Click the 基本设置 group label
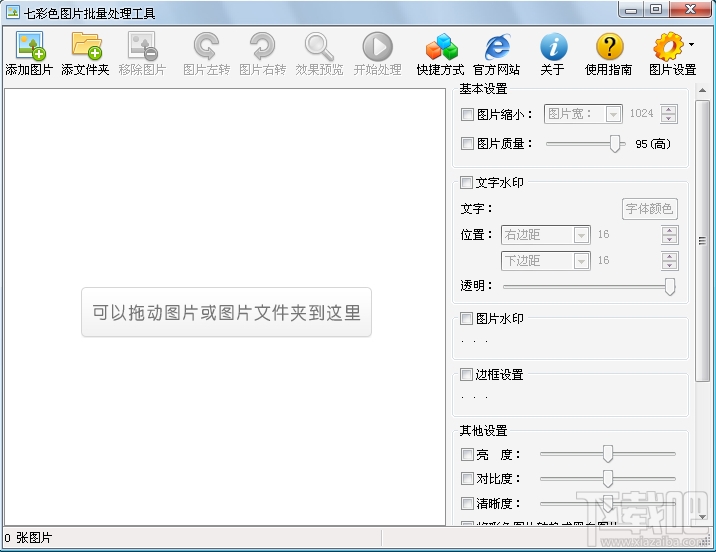The image size is (716, 552). pyautogui.click(x=483, y=89)
